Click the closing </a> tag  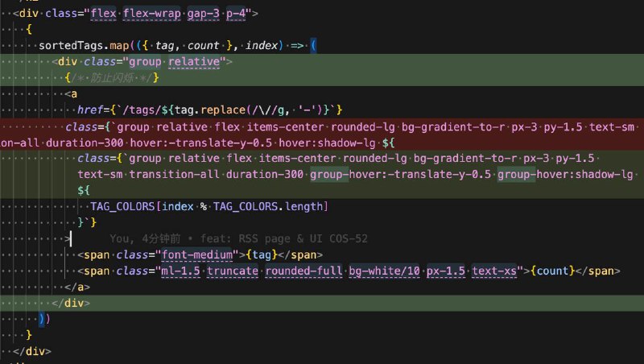(x=77, y=287)
